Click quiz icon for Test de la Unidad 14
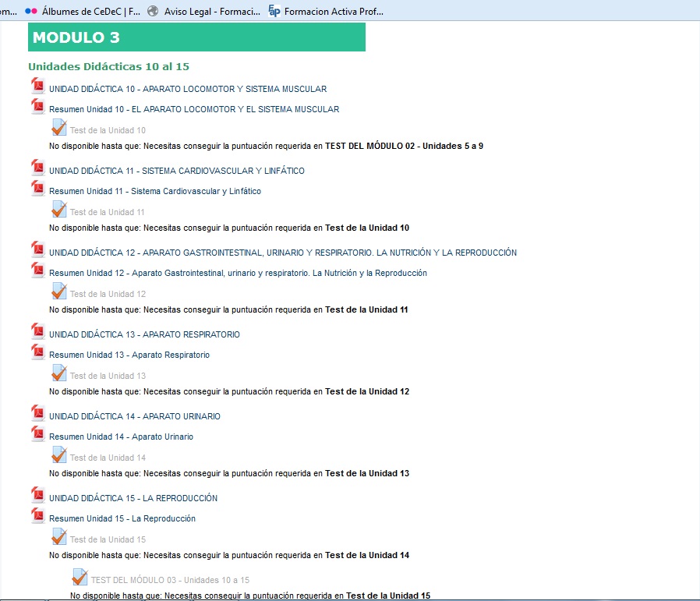The image size is (700, 601). pyautogui.click(x=59, y=456)
